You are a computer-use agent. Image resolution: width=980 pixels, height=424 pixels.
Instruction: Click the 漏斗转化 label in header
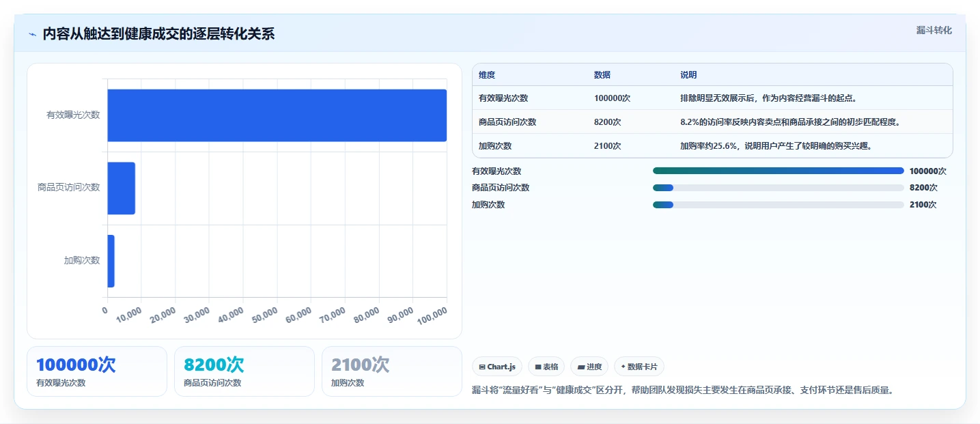pyautogui.click(x=934, y=30)
